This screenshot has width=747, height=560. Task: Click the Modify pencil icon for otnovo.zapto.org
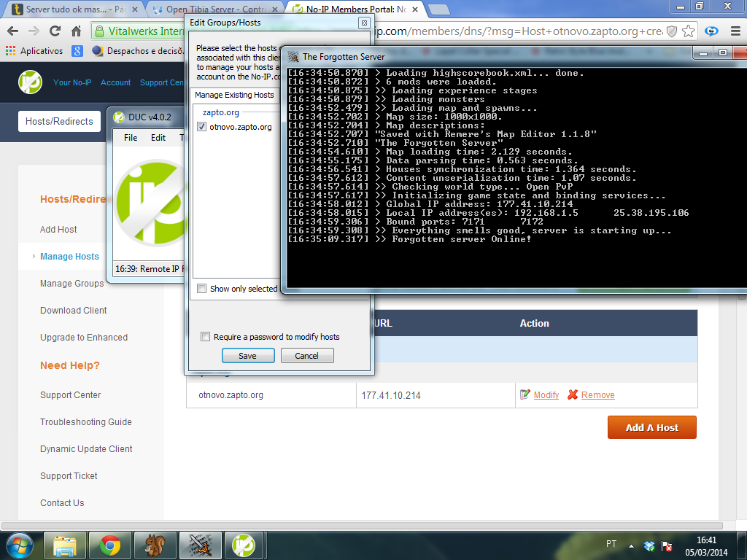(x=525, y=394)
